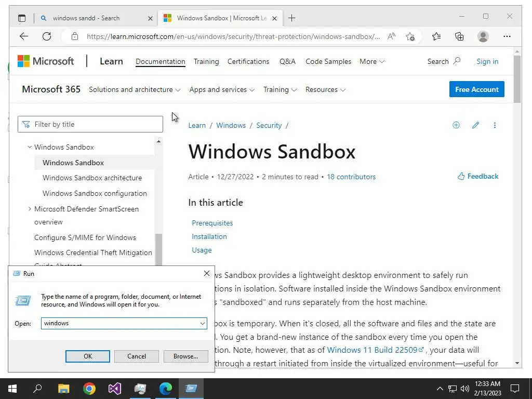This screenshot has height=399, width=532.
Task: Launch Google Chrome from taskbar
Action: click(x=89, y=389)
